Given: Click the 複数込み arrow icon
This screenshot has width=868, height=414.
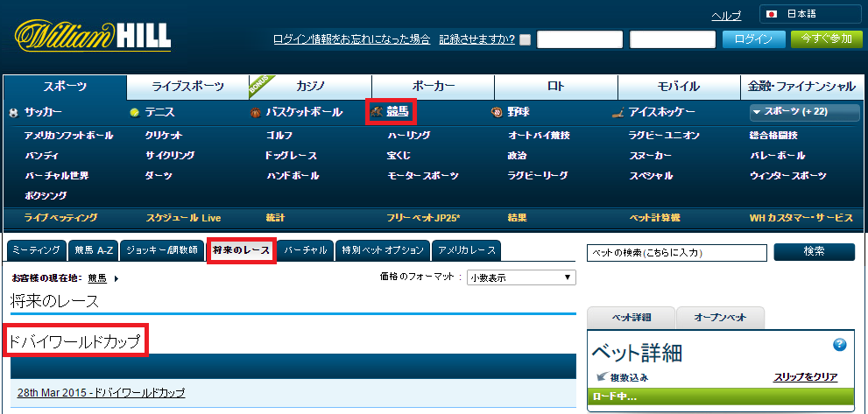Looking at the screenshot, I should (x=602, y=377).
